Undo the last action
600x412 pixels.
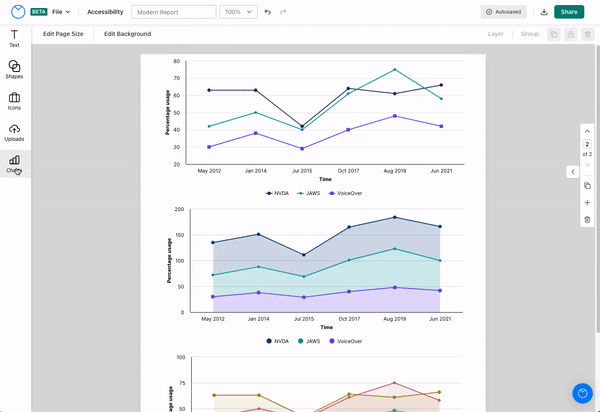pyautogui.click(x=268, y=12)
